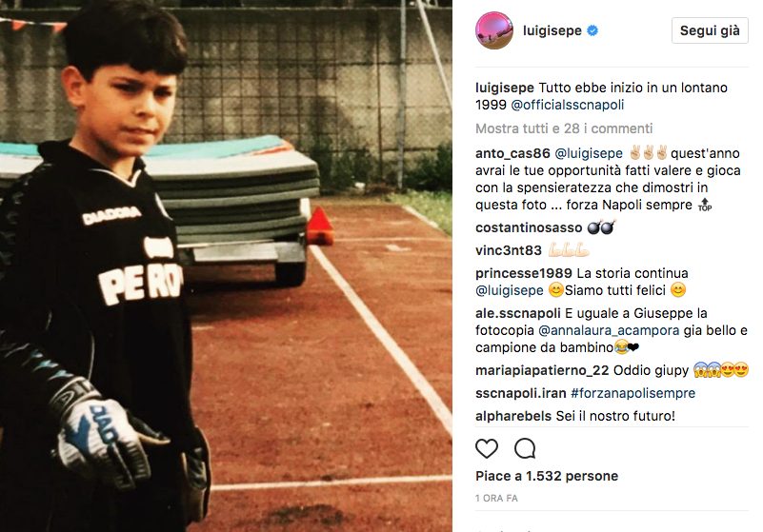Screen dimensions: 763x532
Task: Click the @annalaura_acampora mention
Action: point(609,330)
